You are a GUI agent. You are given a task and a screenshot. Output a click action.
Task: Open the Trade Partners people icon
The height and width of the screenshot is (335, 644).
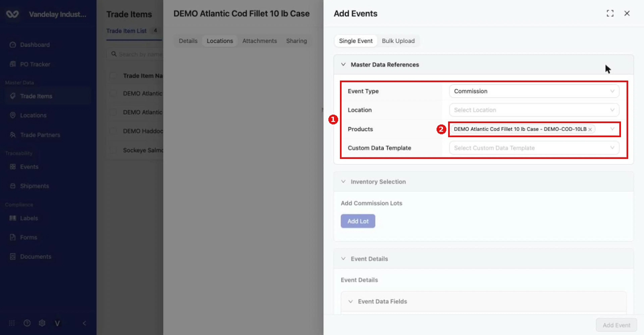point(13,135)
